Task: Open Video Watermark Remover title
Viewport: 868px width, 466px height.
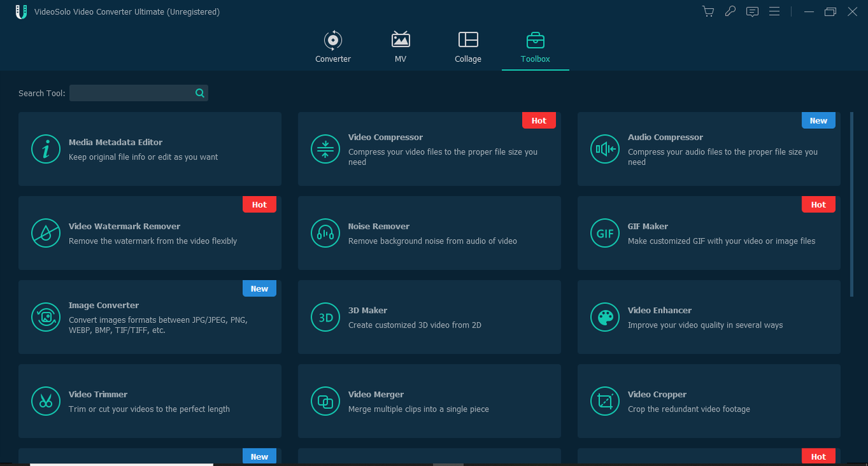Action: (x=124, y=227)
